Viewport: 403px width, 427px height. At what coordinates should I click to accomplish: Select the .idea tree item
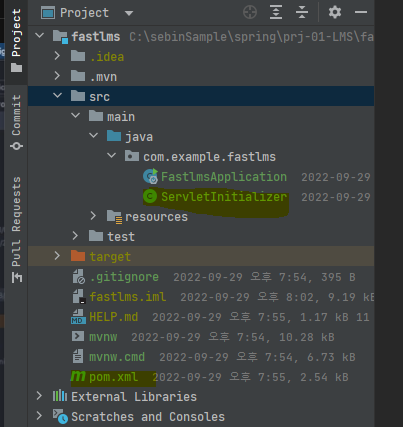click(107, 56)
